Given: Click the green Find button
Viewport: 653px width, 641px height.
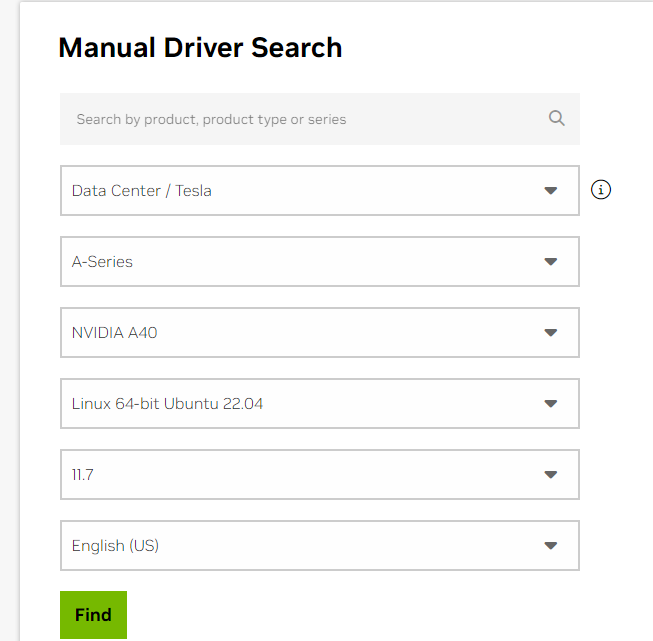Looking at the screenshot, I should [x=93, y=615].
